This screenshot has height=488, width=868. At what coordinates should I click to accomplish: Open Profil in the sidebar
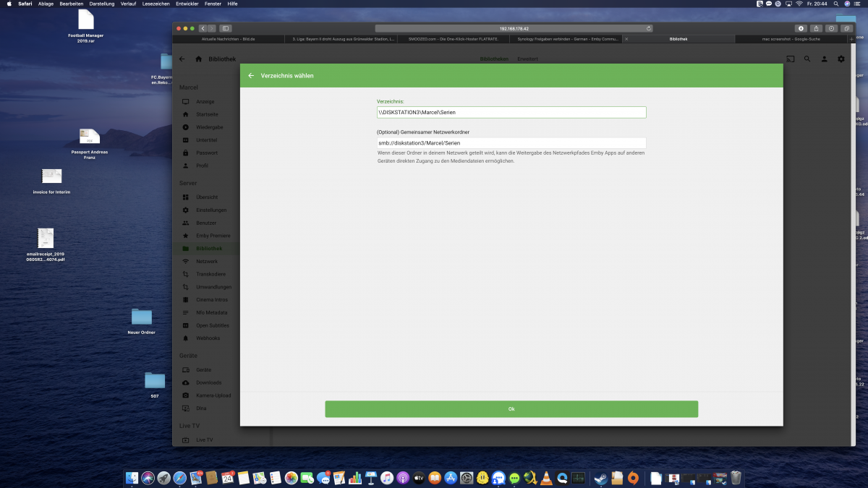pyautogui.click(x=202, y=166)
